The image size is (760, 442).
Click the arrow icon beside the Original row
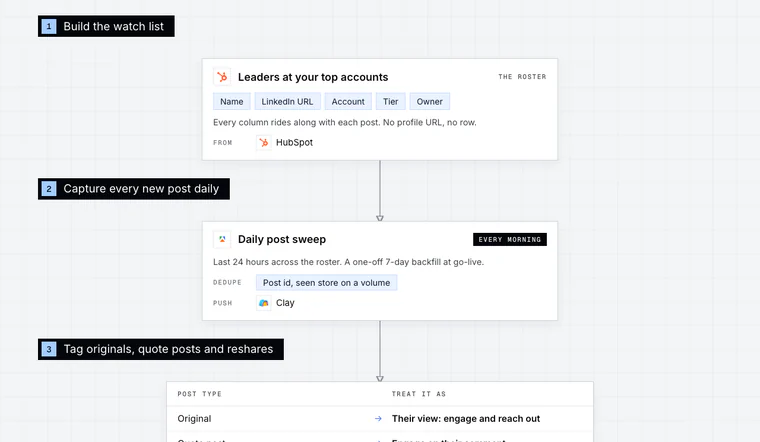[x=378, y=419]
